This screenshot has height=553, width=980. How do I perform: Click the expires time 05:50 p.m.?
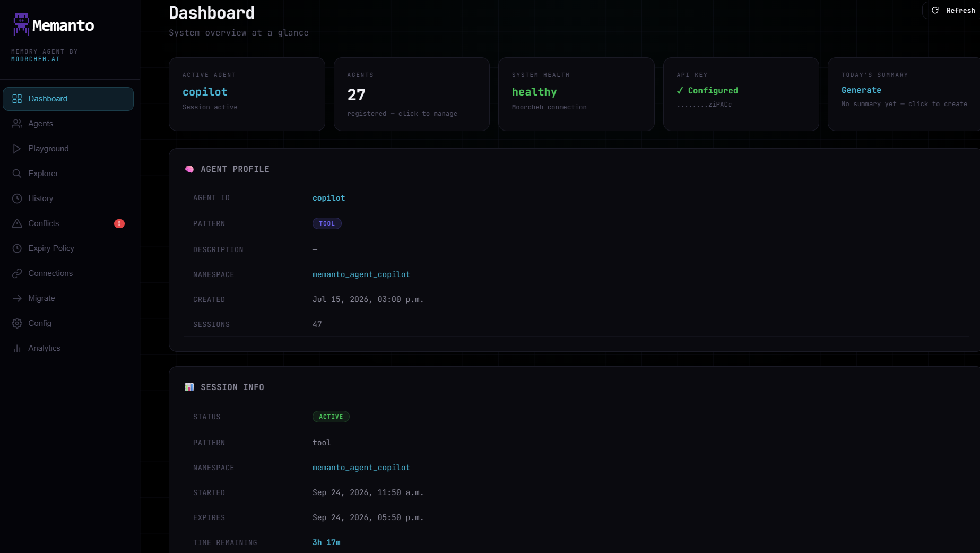[x=368, y=517]
